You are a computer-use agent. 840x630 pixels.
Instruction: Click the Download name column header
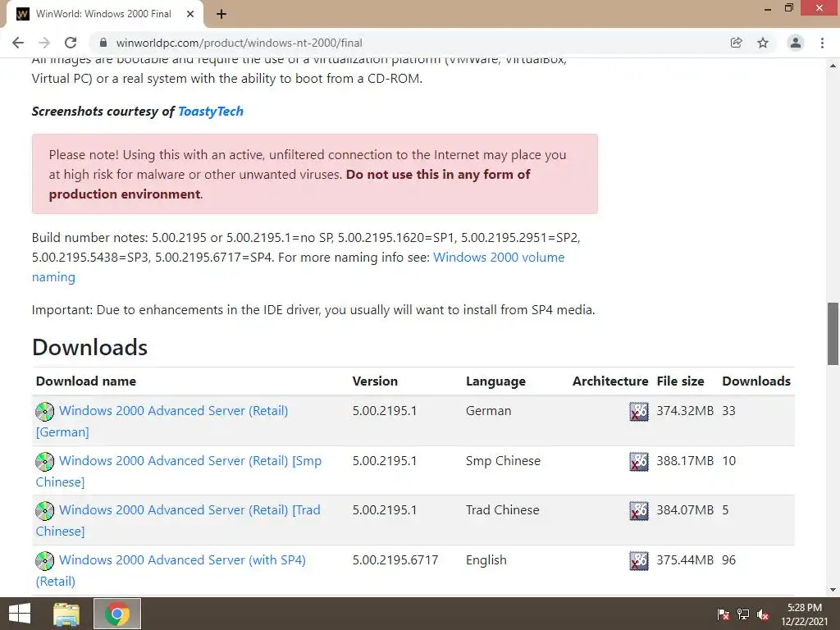[x=85, y=381]
